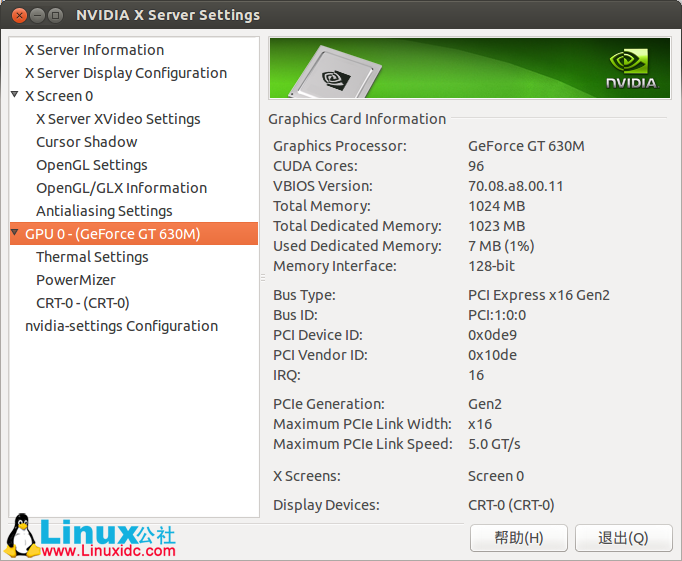Select X Server Display Configuration
682x561 pixels.
click(x=125, y=73)
